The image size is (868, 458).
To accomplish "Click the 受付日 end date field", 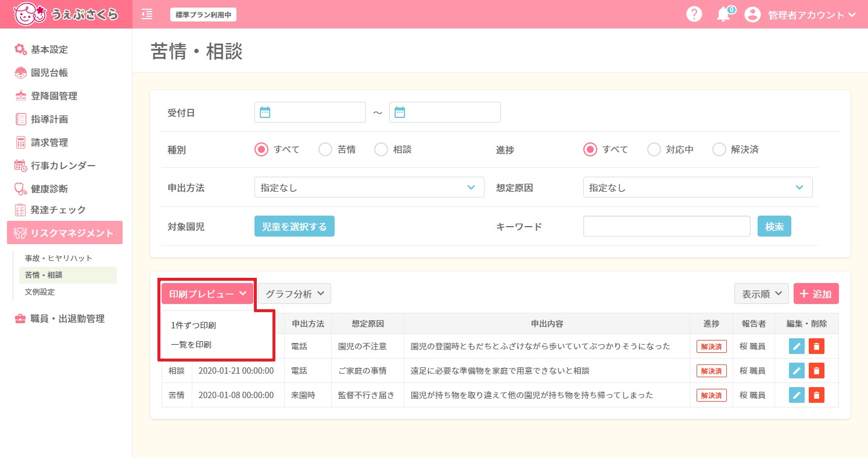I will pyautogui.click(x=444, y=112).
